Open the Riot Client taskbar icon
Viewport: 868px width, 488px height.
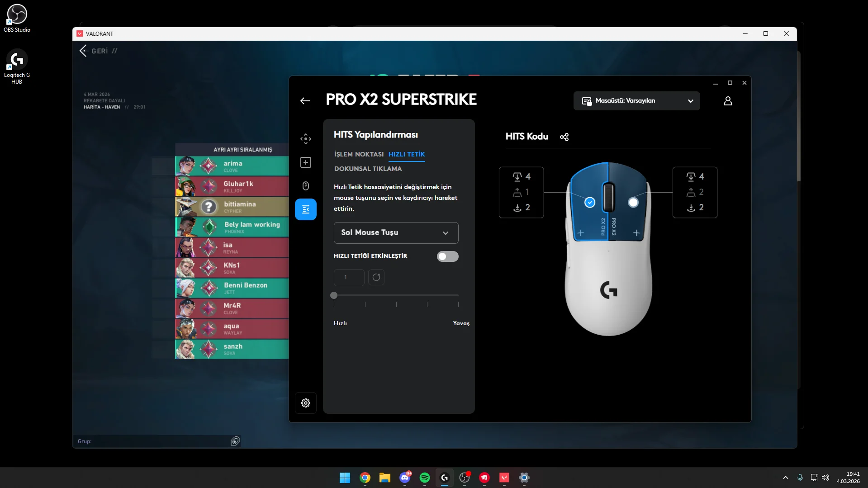[484, 478]
